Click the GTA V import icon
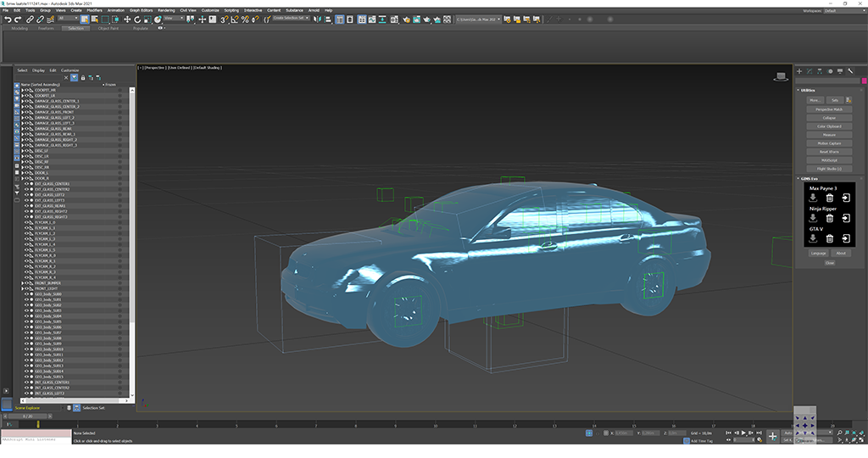Viewport: 868px width, 458px height. click(x=813, y=238)
